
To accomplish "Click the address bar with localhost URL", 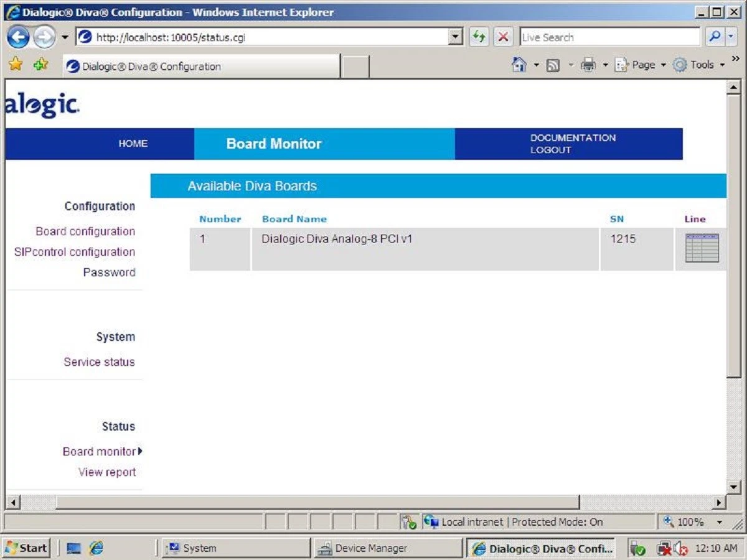I will (263, 37).
